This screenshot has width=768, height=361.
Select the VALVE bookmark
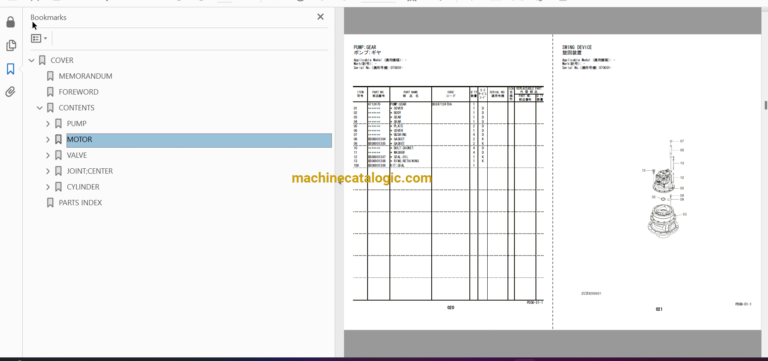point(77,155)
